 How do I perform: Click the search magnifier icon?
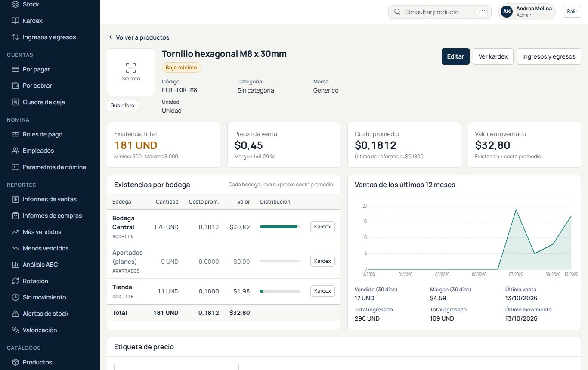(397, 12)
